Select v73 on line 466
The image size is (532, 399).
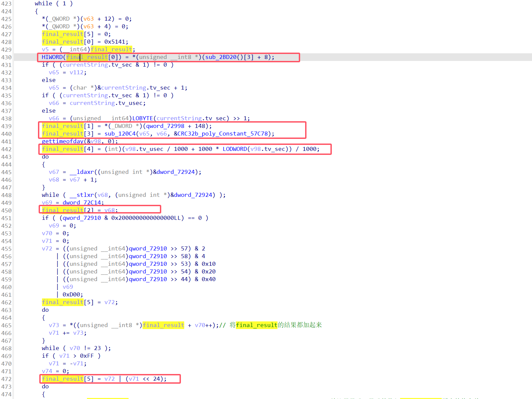[x=78, y=333]
